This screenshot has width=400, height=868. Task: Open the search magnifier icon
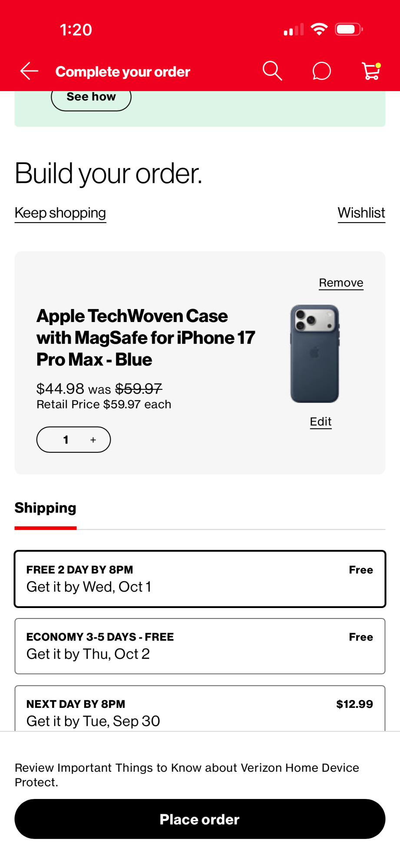[272, 71]
